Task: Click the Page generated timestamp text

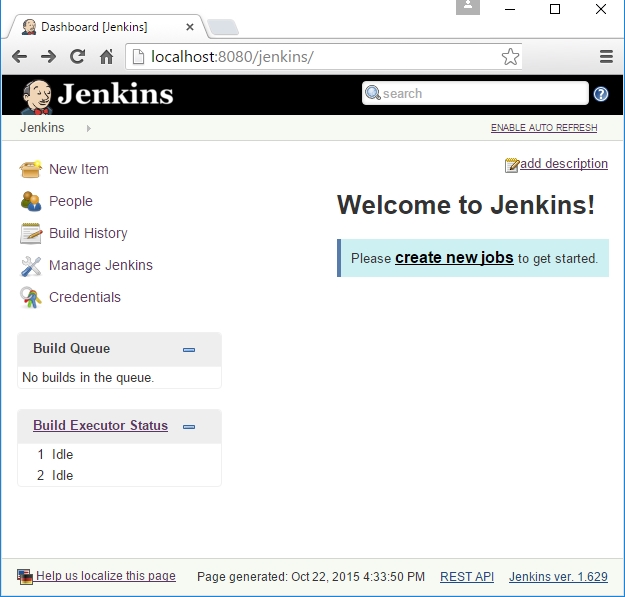Action: point(311,577)
